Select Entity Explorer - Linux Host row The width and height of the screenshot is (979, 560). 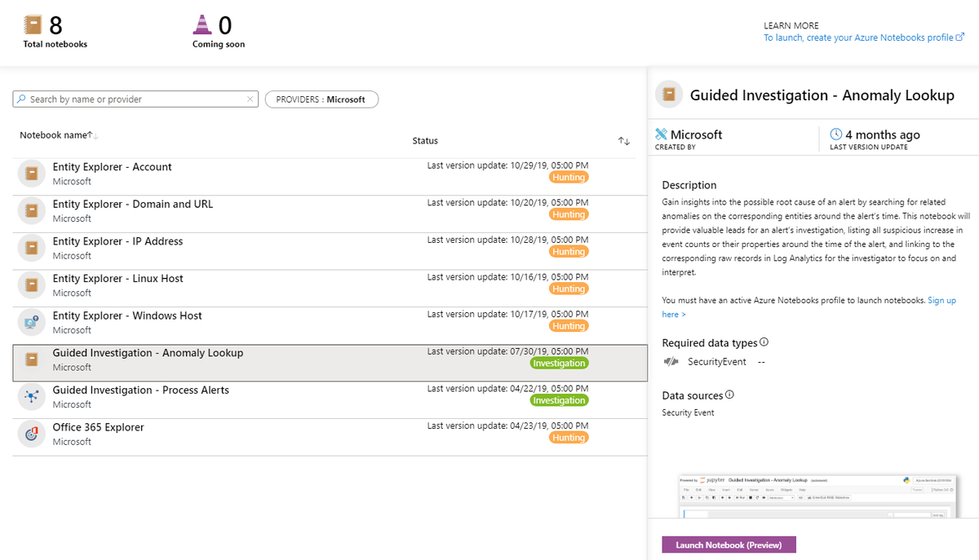click(x=330, y=288)
